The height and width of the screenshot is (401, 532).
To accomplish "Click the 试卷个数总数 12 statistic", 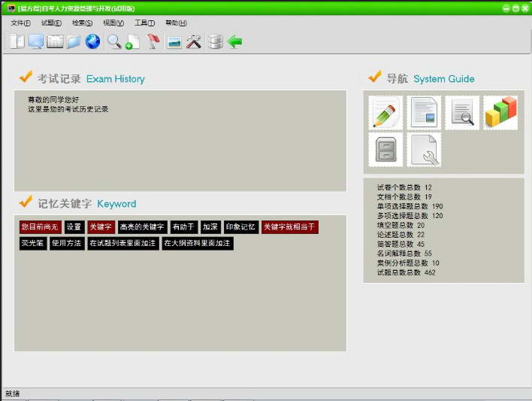I will tap(404, 187).
